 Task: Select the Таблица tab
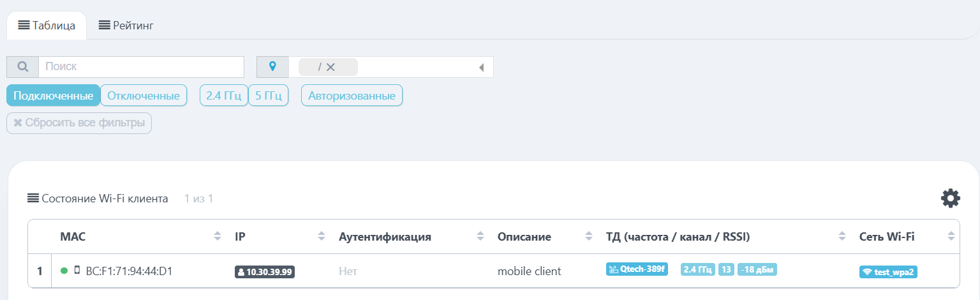point(47,26)
